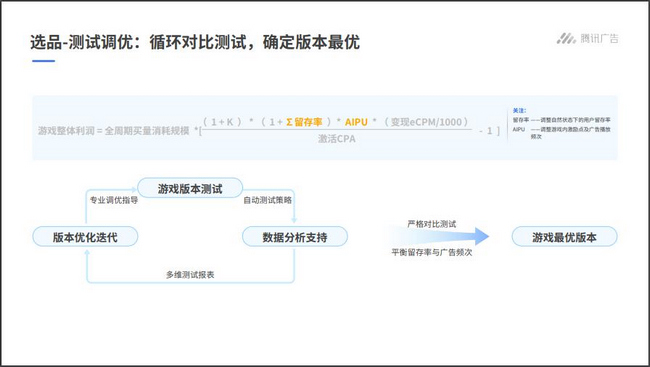Click the 游戏整体利润 formula text
The width and height of the screenshot is (650, 367).
point(66,131)
